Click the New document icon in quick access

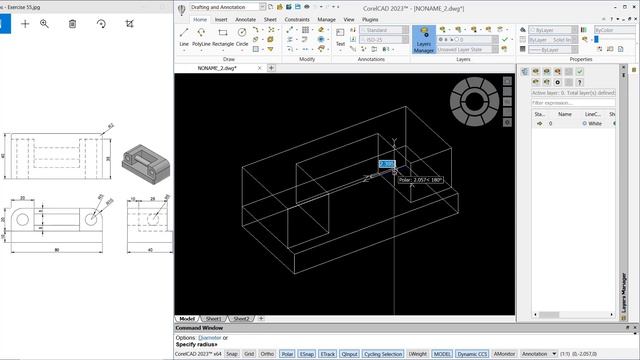pyautogui.click(x=271, y=7)
